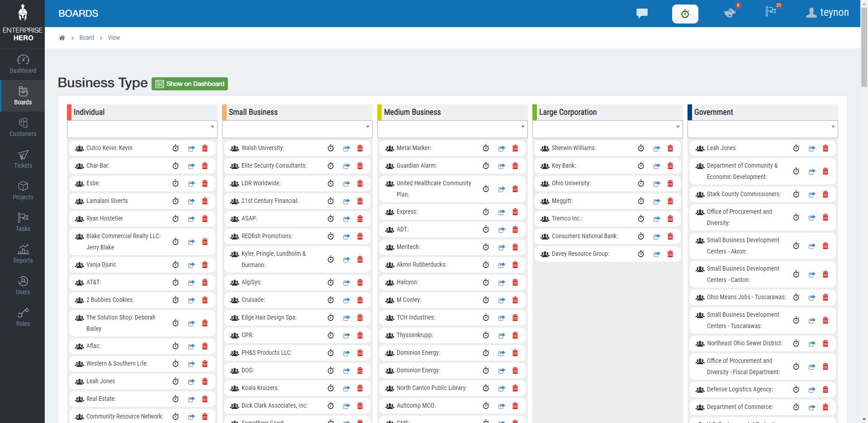Open Projects in sidebar

click(x=23, y=191)
